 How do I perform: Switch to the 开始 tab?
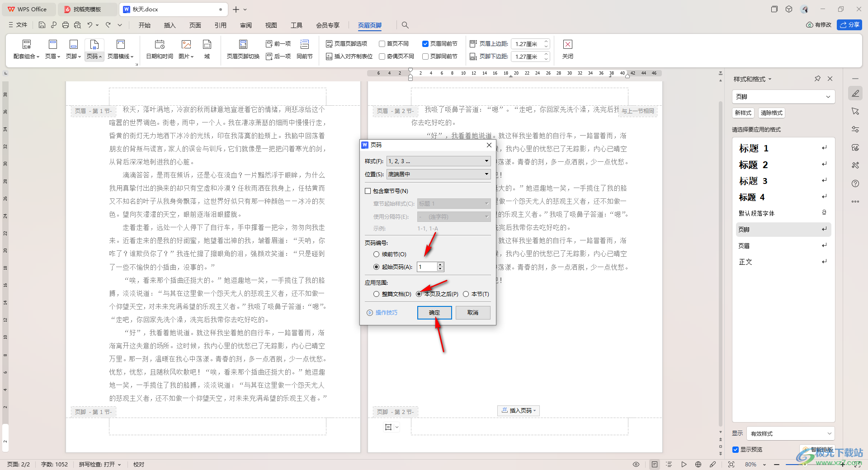[x=145, y=25]
